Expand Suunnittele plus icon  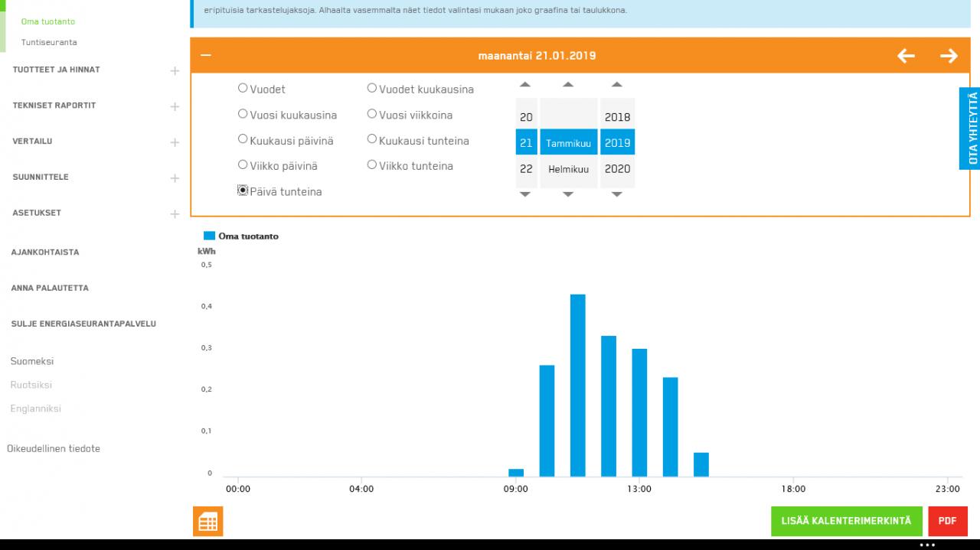175,178
